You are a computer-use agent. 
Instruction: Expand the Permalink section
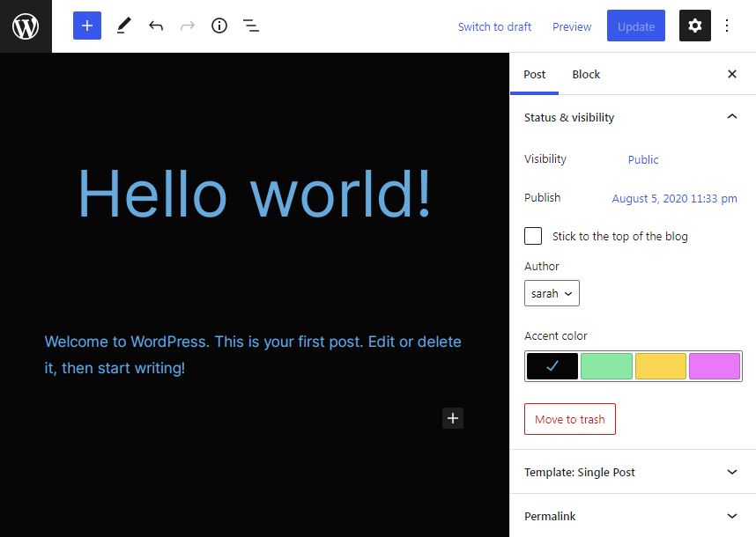633,516
